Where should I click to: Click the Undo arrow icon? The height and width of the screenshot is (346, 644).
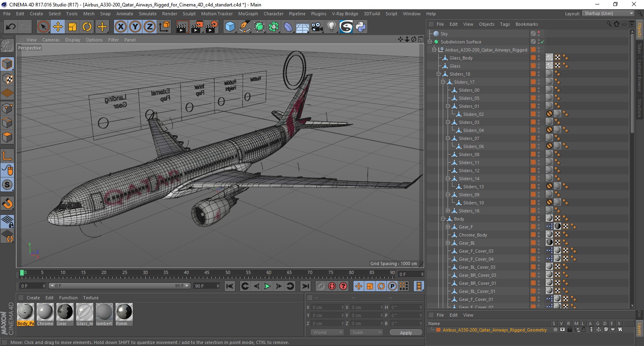[x=10, y=27]
